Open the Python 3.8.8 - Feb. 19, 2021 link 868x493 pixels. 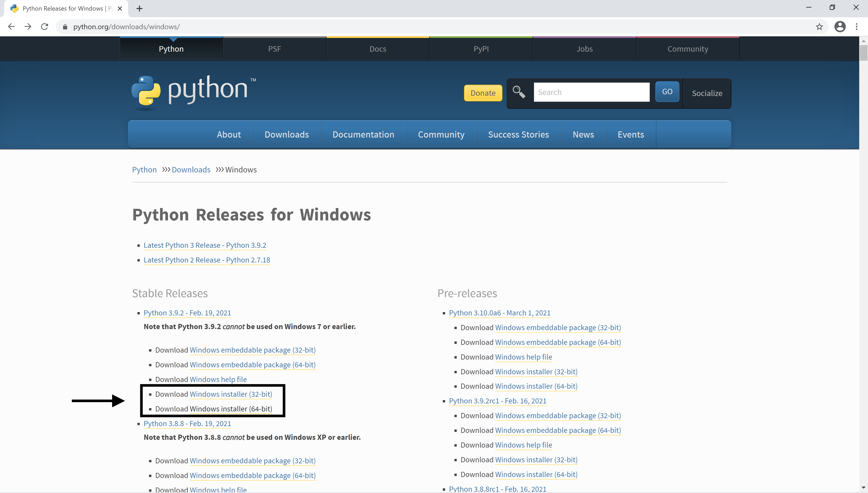[187, 424]
